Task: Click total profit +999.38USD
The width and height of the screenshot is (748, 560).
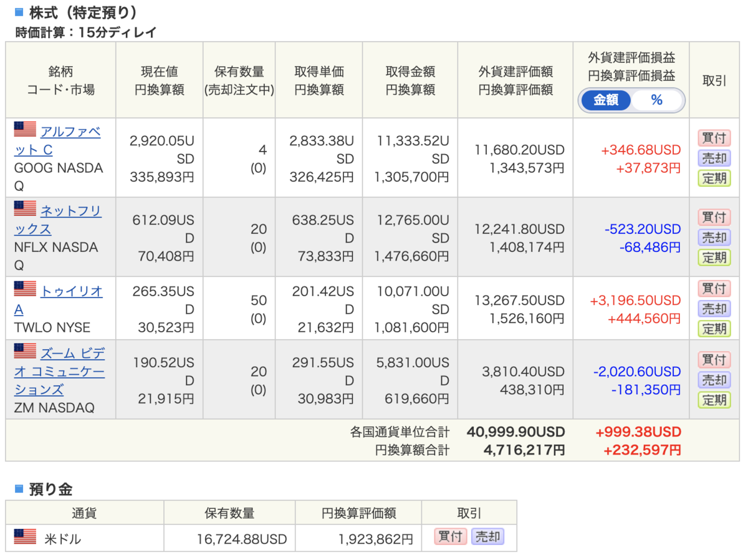Action: pyautogui.click(x=638, y=432)
